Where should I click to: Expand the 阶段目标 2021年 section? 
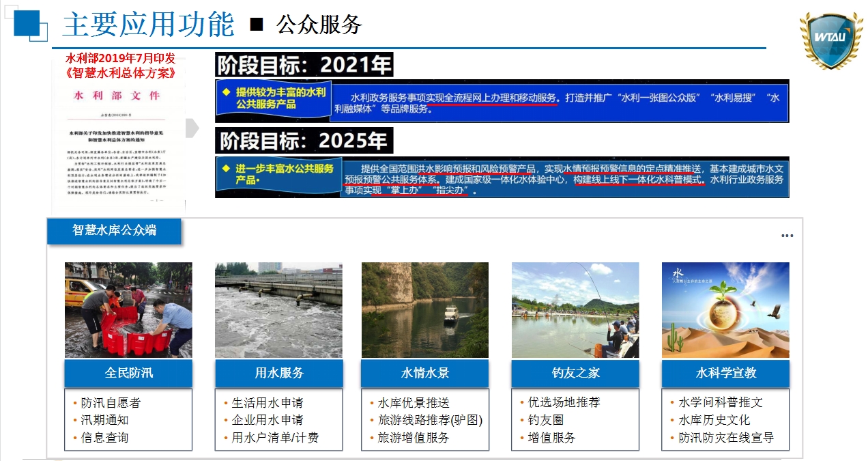pos(303,64)
